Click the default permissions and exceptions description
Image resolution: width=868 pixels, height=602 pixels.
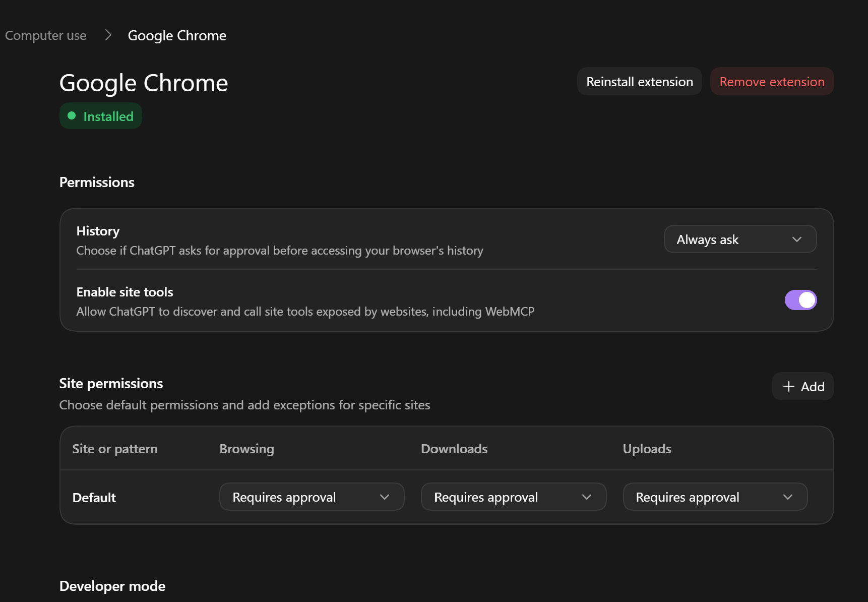245,405
